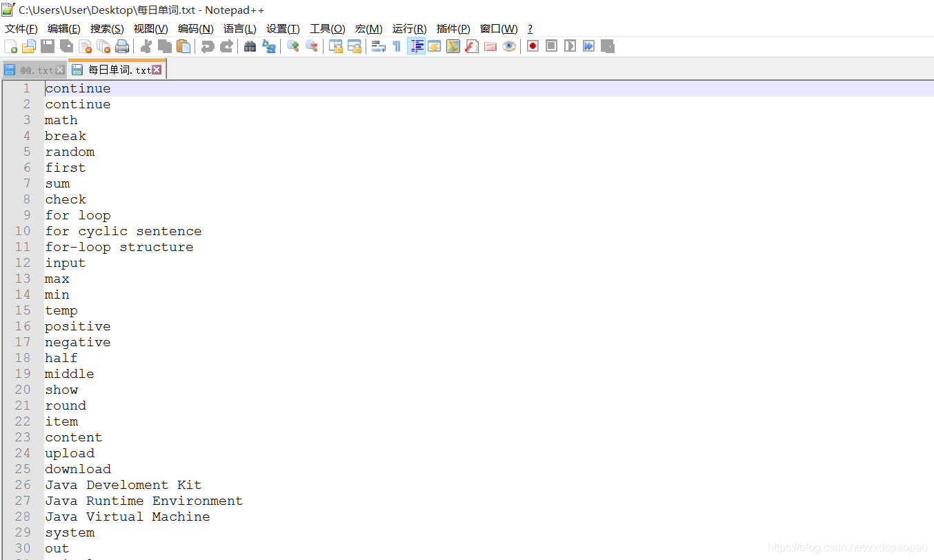Toggle synchronize horizontal scrolling icon
Screen dimensions: 934x560
[355, 46]
